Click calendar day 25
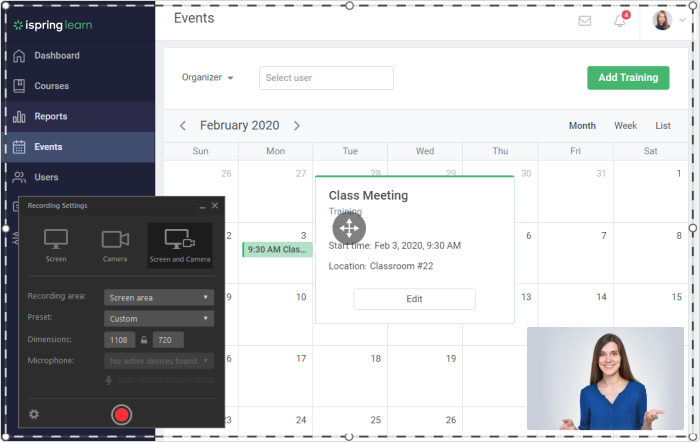Screen dimensions: 700x442 (376, 420)
